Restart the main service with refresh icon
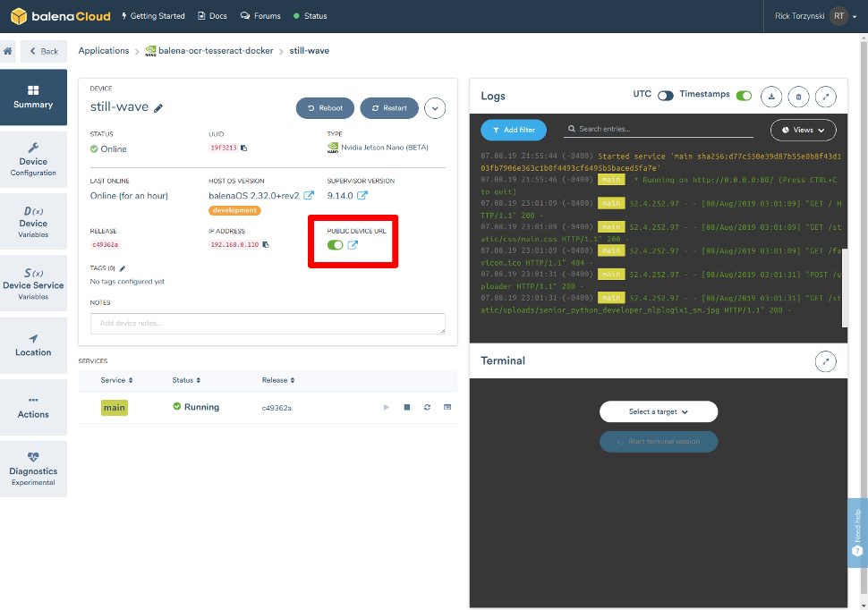 [427, 407]
